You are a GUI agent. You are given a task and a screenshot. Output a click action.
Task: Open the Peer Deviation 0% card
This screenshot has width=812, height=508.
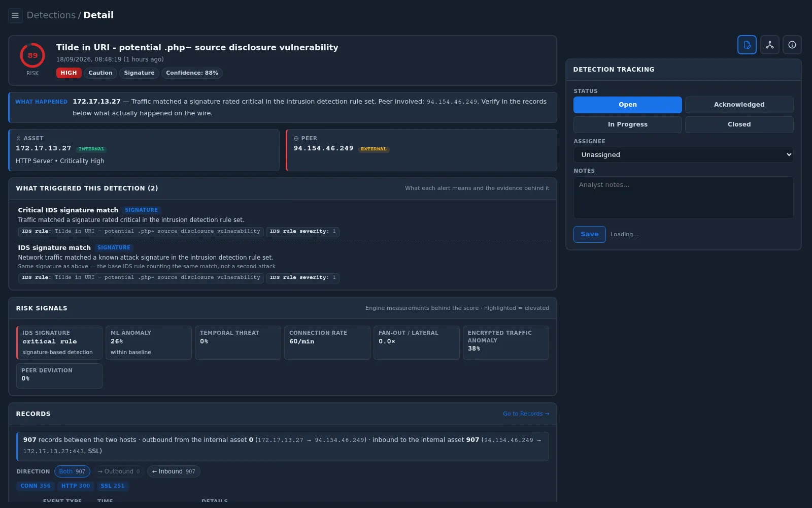59,376
